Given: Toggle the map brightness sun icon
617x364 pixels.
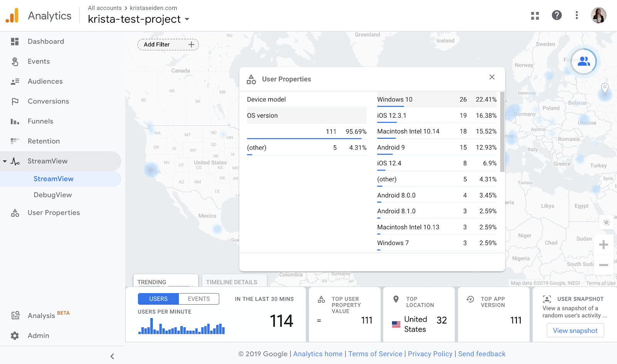Looking at the screenshot, I should click(607, 222).
